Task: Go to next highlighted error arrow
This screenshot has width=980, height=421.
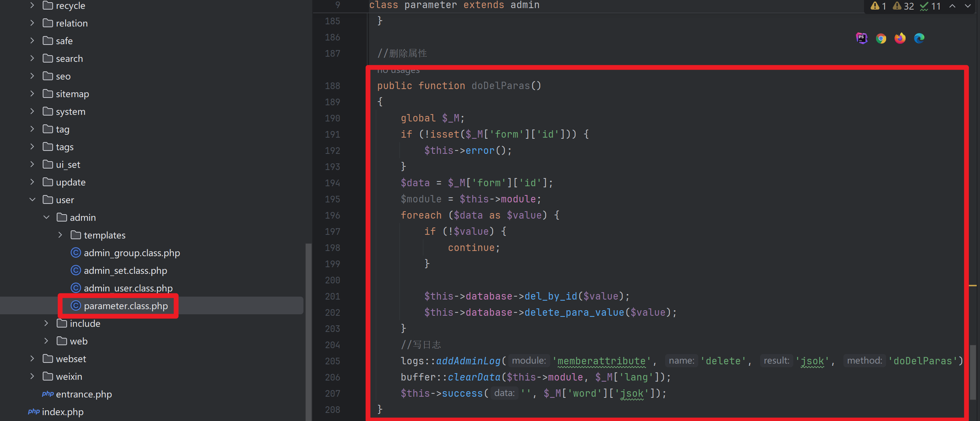Action: click(968, 6)
